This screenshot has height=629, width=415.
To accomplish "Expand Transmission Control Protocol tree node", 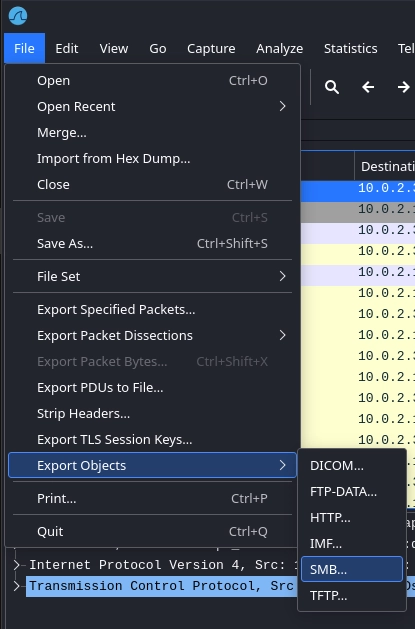I will coord(16,586).
